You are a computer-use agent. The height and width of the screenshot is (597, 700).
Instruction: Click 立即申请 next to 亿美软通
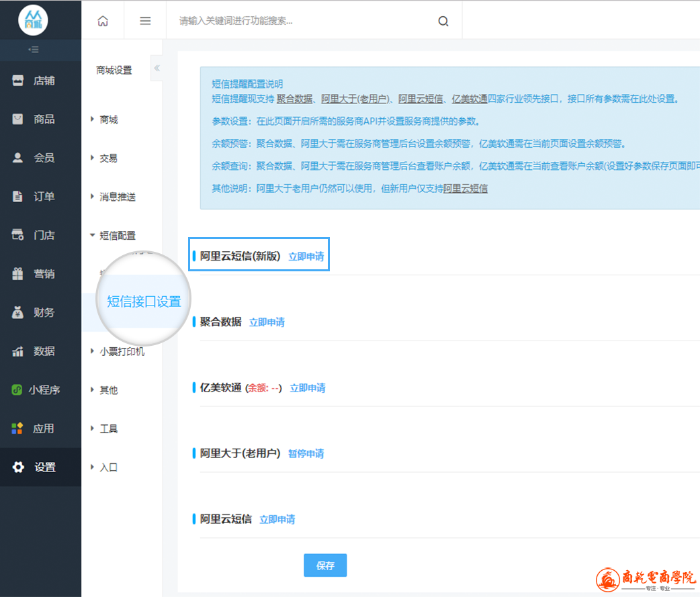(308, 387)
